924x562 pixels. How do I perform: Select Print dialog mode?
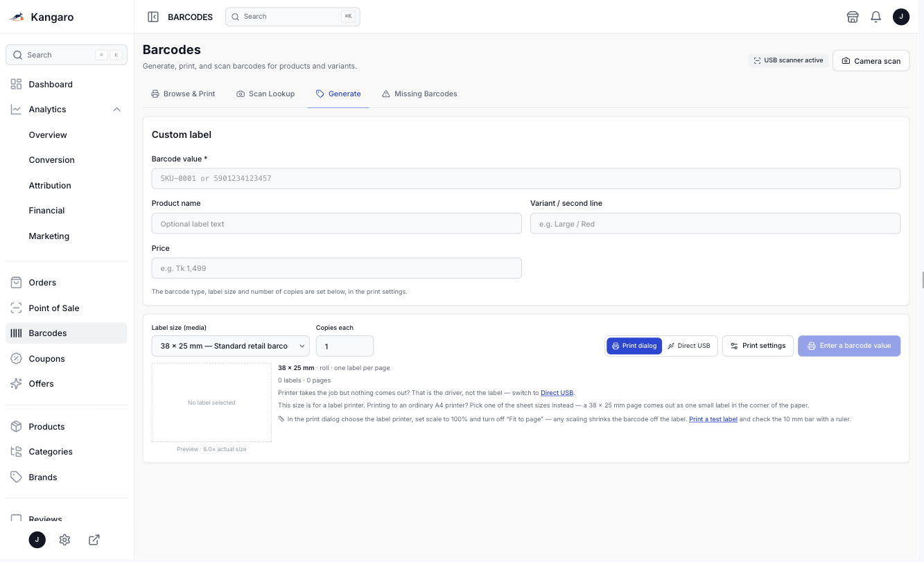point(634,346)
